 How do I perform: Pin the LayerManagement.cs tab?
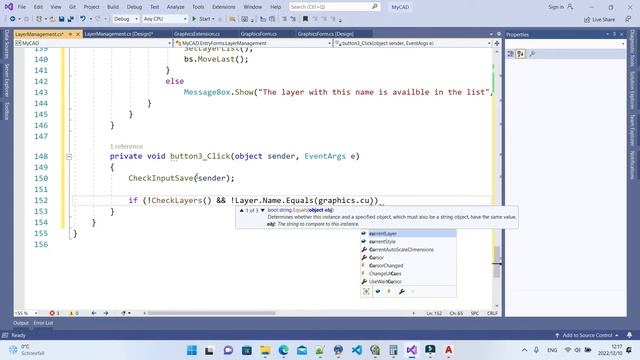70,34
